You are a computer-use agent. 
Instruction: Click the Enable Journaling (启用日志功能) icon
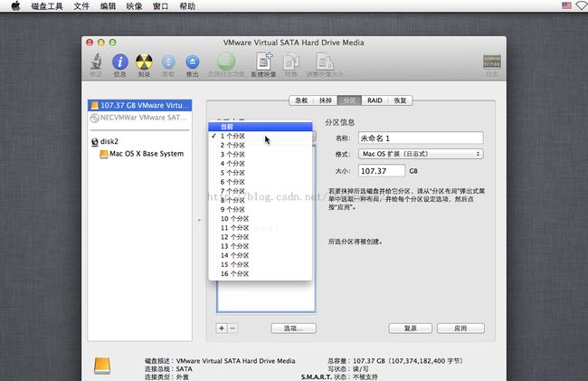(226, 62)
